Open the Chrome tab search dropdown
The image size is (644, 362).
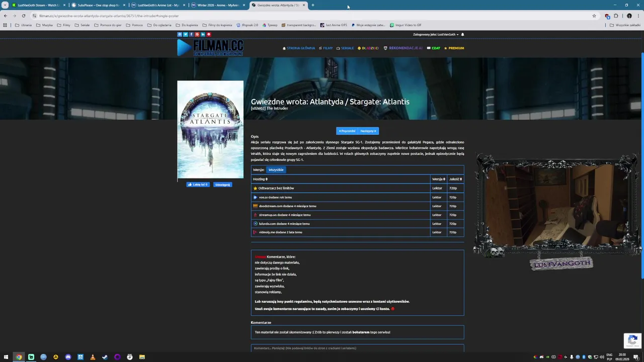click(5, 5)
